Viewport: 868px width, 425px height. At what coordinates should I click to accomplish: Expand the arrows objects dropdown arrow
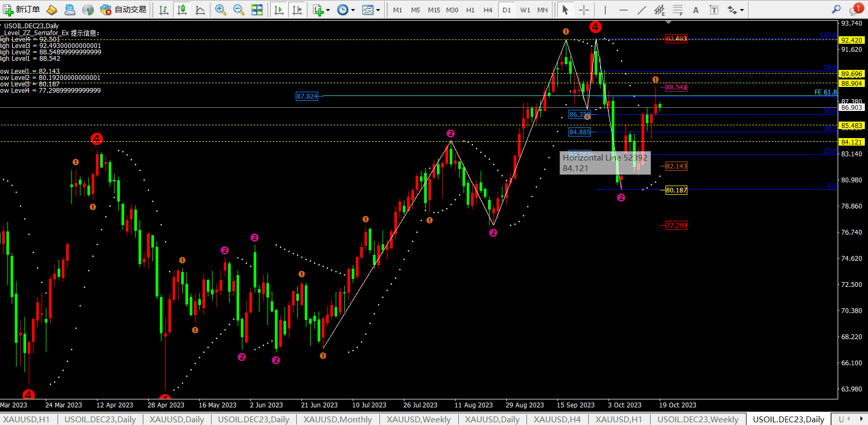[742, 10]
